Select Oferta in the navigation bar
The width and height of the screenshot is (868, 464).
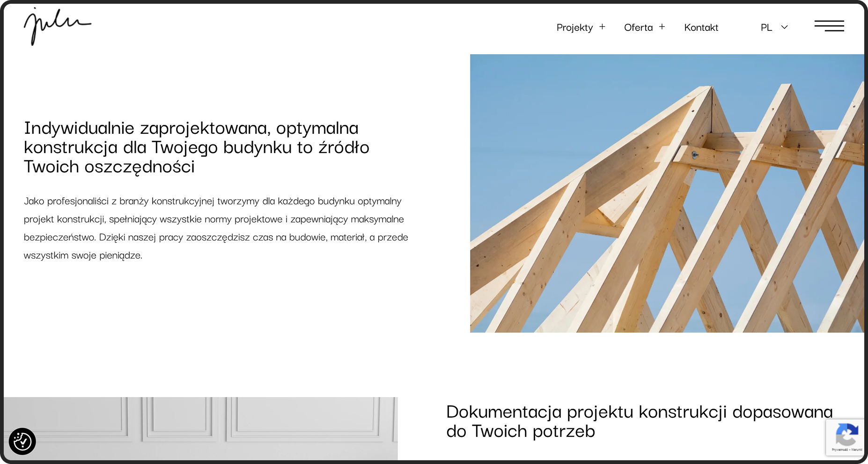coord(638,28)
